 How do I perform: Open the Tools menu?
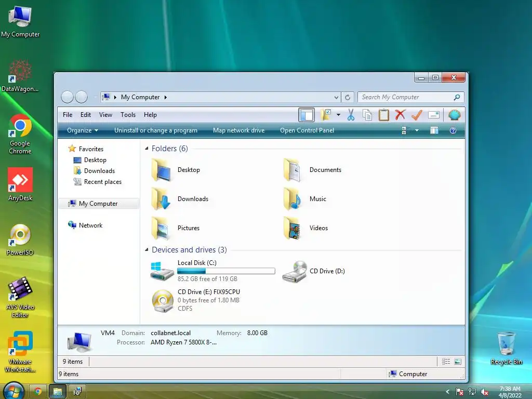[x=128, y=115]
